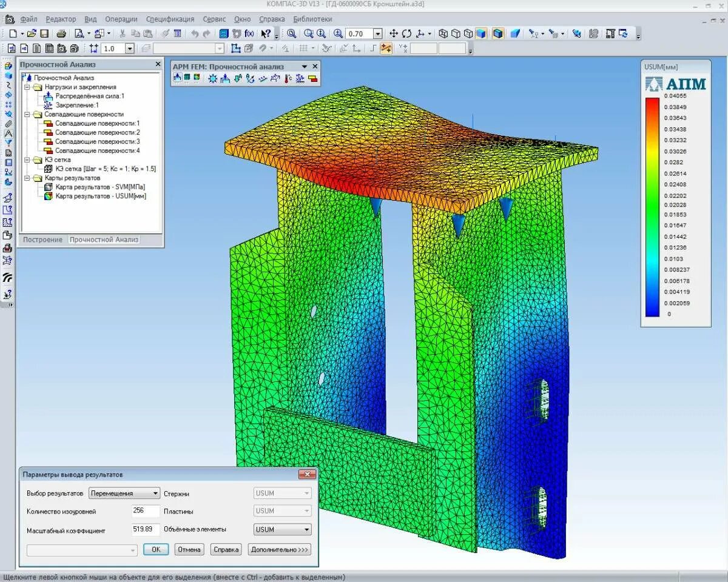Collapse the Карты результатов tree node
Viewport: 728px width, 582px height.
[x=27, y=178]
